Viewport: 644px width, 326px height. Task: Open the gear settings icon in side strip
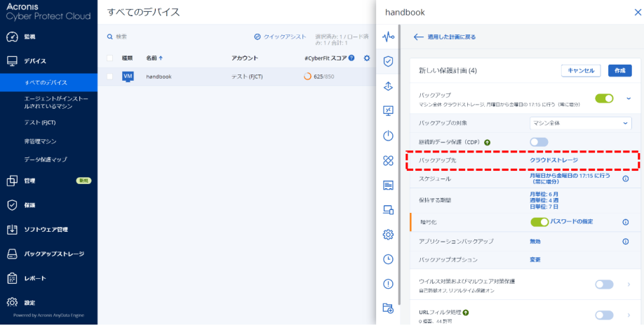(388, 235)
